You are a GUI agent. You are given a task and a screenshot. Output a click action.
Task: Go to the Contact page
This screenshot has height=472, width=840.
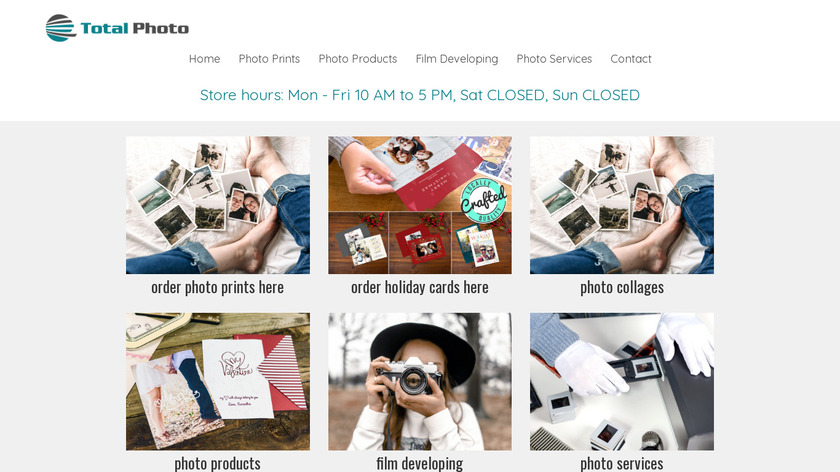pyautogui.click(x=631, y=59)
